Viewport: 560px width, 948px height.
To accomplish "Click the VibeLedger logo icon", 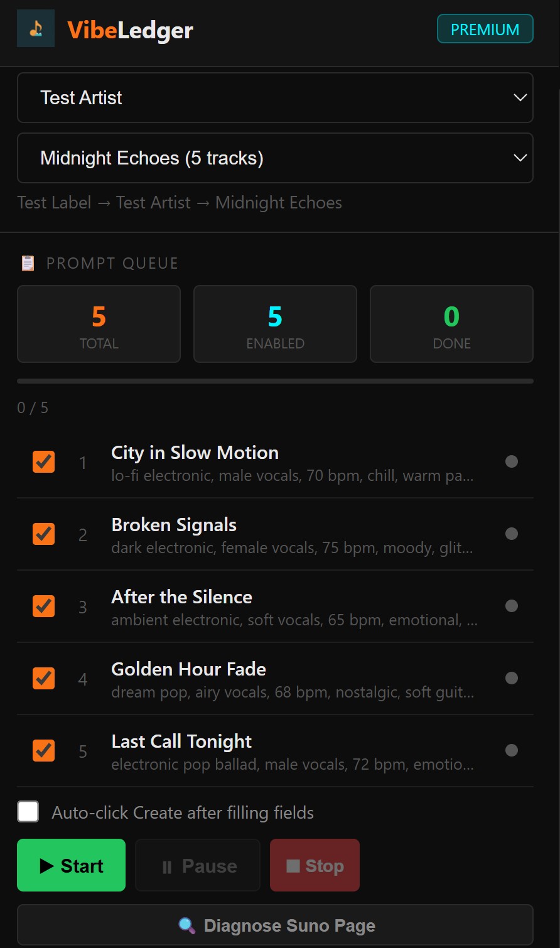I will pyautogui.click(x=36, y=28).
